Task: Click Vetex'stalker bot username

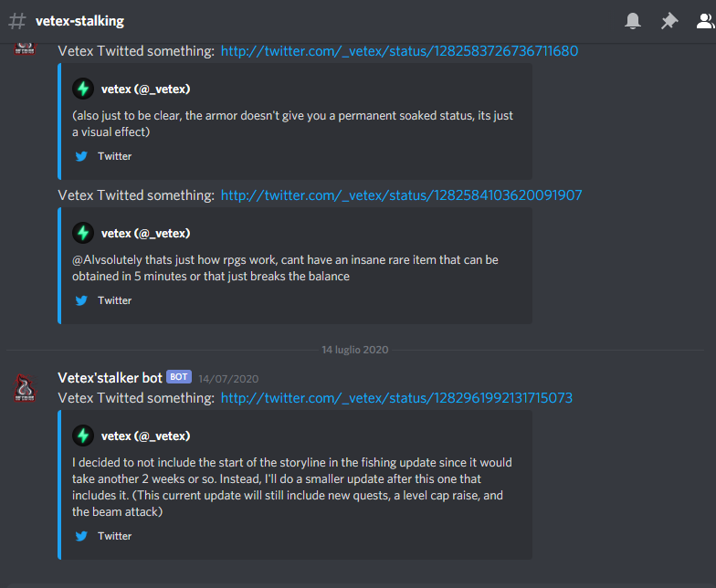Action: coord(110,378)
